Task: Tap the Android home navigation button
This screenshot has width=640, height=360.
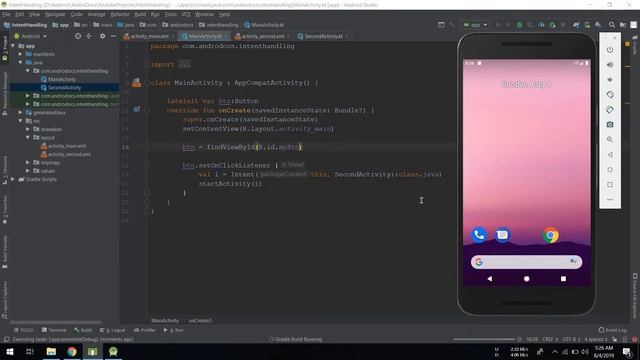Action: (x=527, y=279)
